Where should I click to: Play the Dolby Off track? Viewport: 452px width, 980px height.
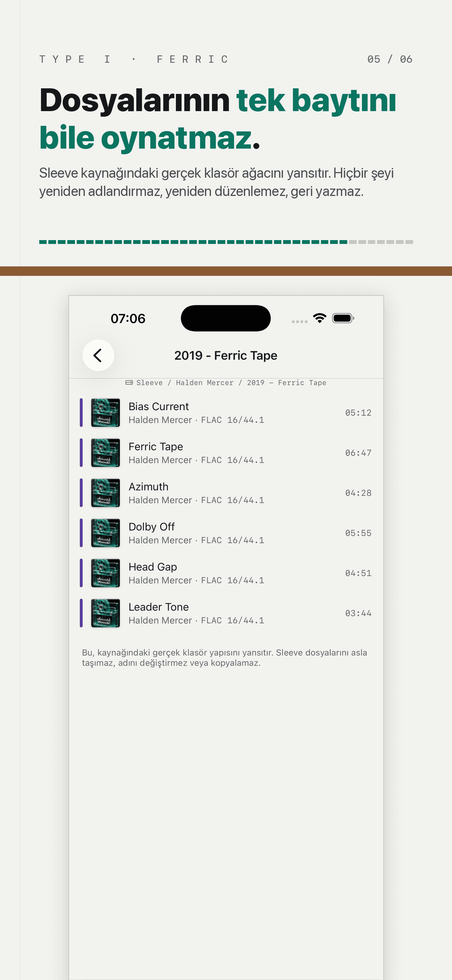point(226,533)
